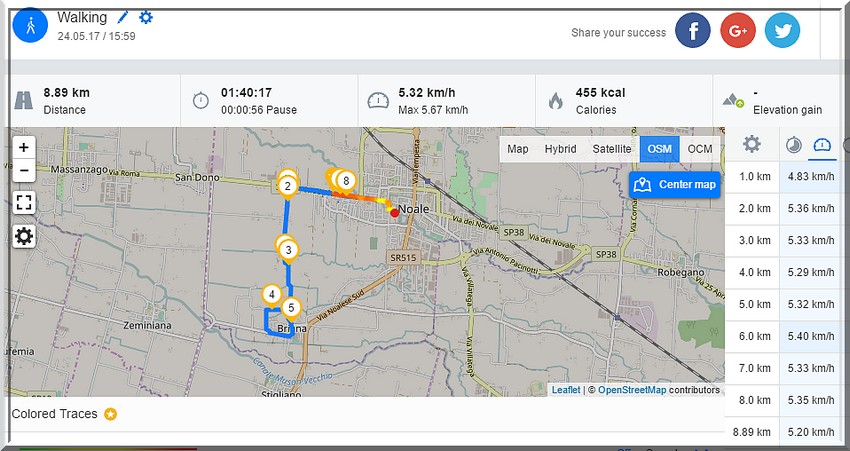Click the elevation gain mountain icon
Image resolution: width=850 pixels, height=451 pixels.
(733, 100)
